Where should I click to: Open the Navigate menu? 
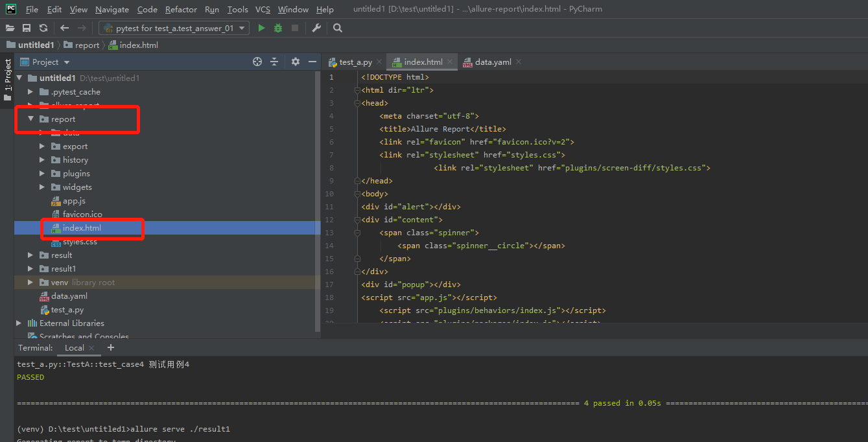[x=112, y=10]
